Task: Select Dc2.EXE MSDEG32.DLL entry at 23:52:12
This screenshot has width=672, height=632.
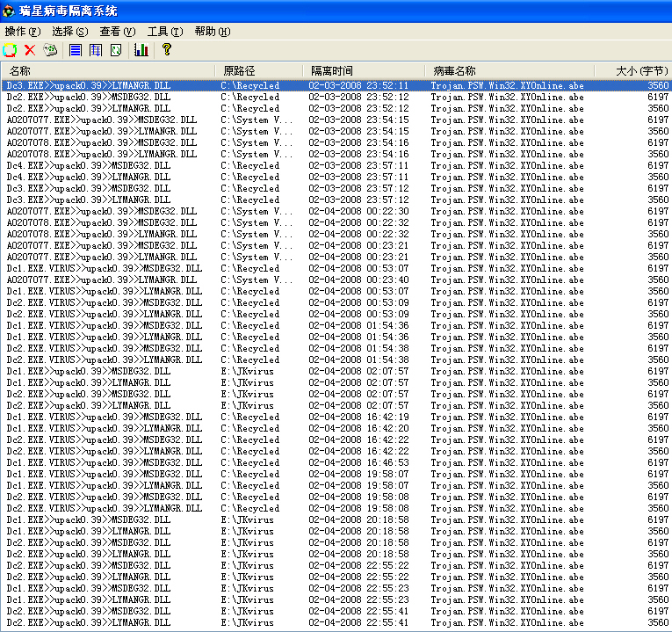Action: click(x=89, y=97)
